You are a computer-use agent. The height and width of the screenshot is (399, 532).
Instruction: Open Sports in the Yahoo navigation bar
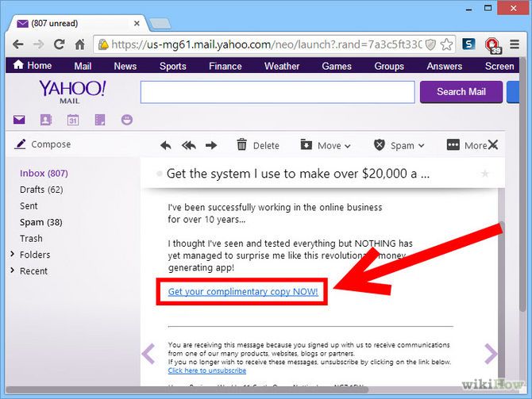(172, 66)
